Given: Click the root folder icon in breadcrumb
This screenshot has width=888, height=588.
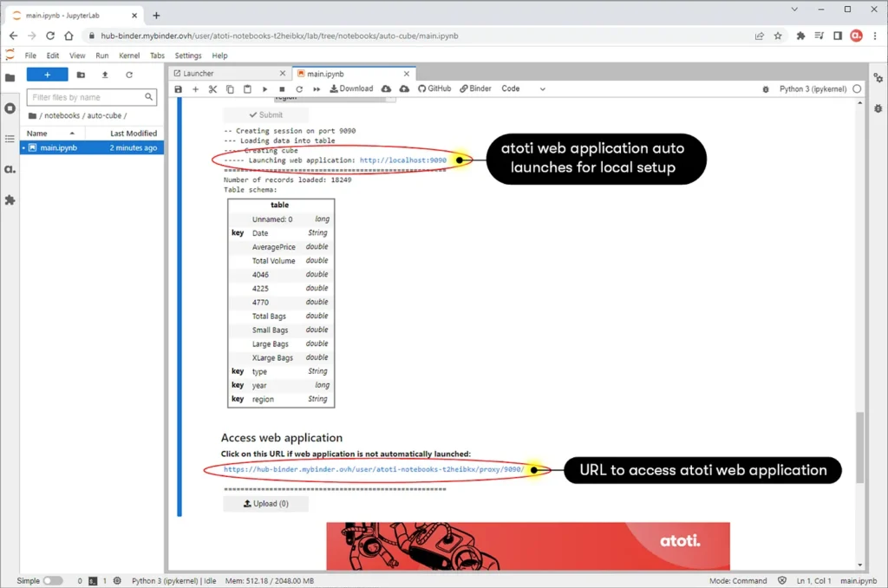Looking at the screenshot, I should click(32, 115).
